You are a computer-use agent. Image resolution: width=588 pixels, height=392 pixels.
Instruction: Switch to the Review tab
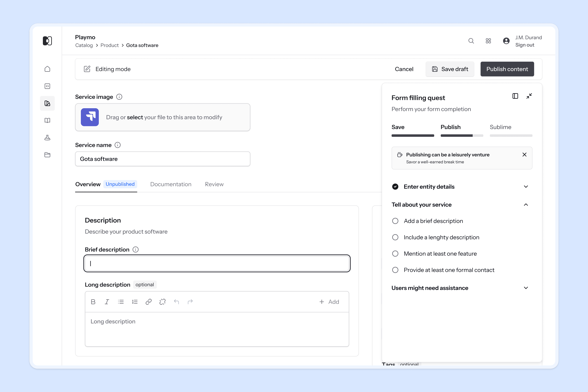(214, 184)
